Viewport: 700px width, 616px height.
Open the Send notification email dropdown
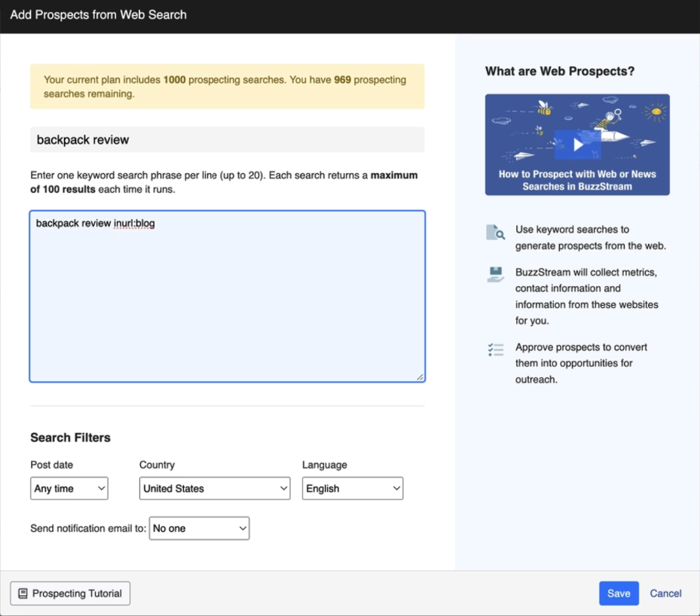199,529
